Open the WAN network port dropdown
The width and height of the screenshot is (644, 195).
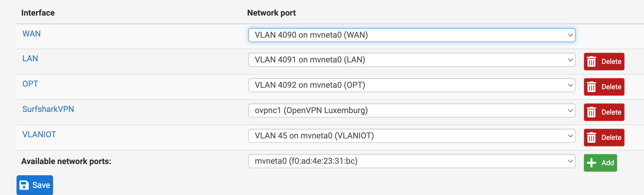(412, 35)
